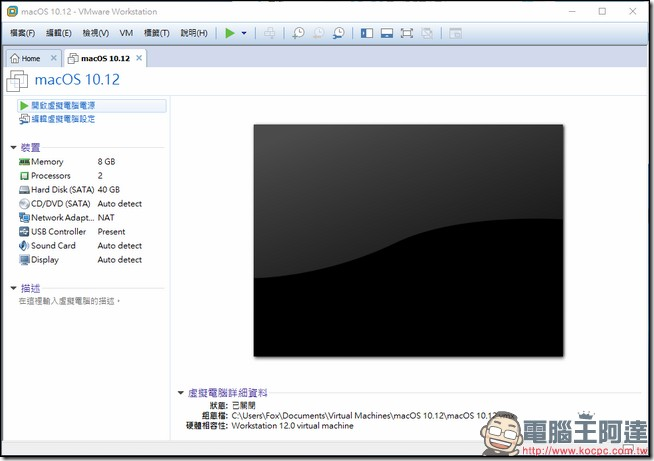Open the VM menu

click(126, 33)
